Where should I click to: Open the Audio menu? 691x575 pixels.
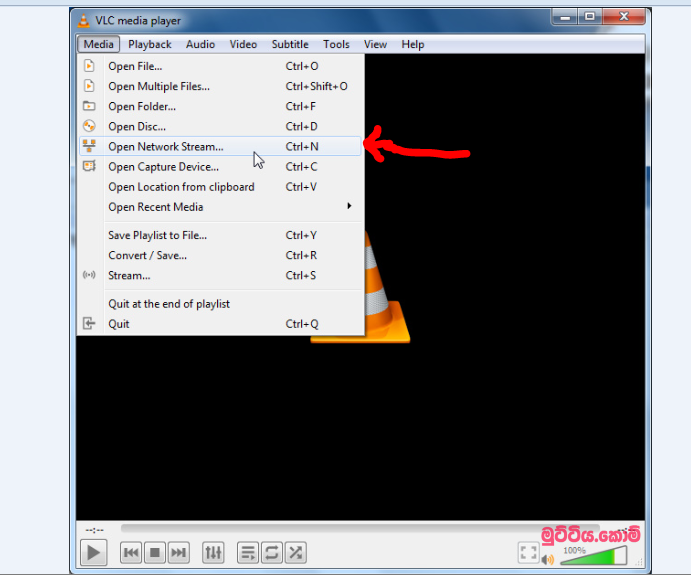201,45
